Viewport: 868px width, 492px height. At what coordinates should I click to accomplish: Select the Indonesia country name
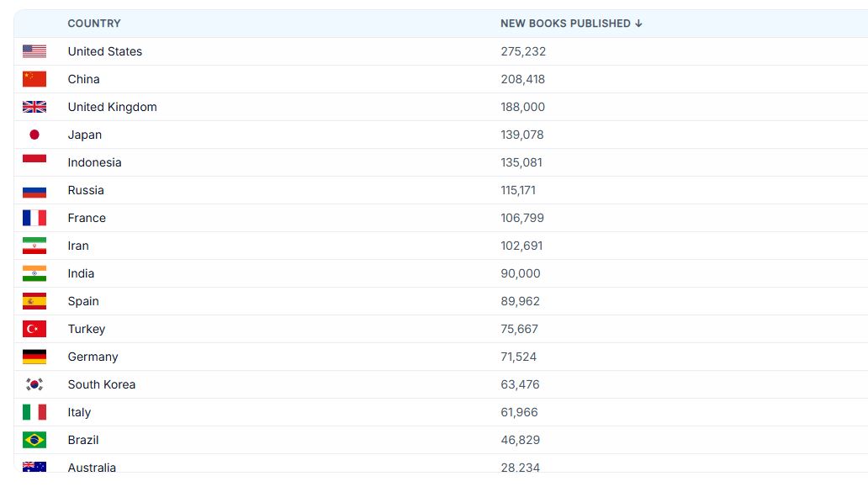(95, 162)
